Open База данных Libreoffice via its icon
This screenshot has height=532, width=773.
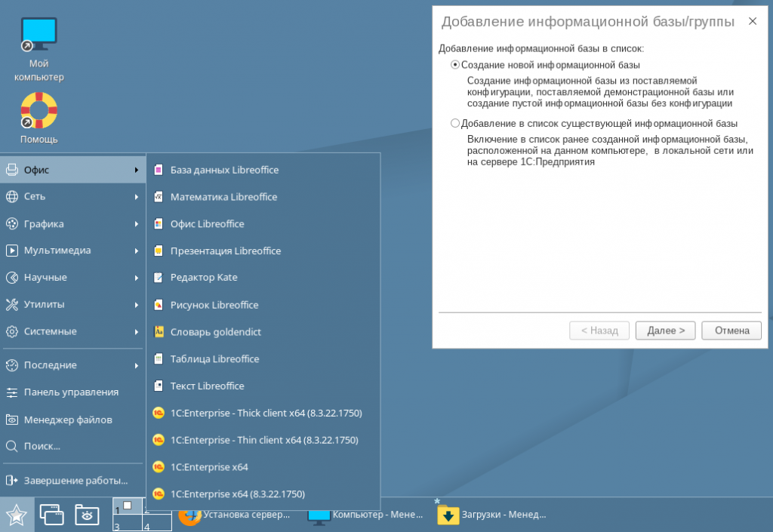[159, 170]
